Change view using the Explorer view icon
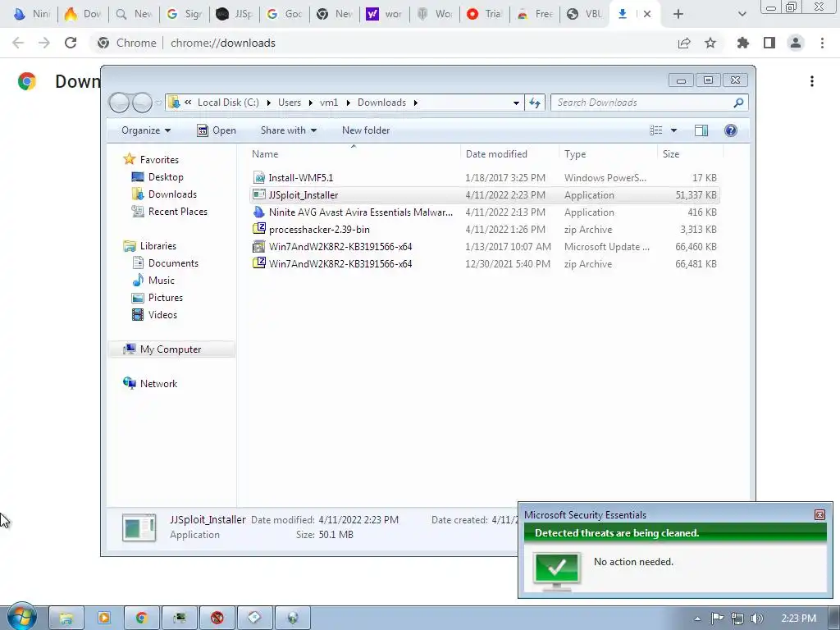Screen dimensions: 840x630 tap(655, 130)
